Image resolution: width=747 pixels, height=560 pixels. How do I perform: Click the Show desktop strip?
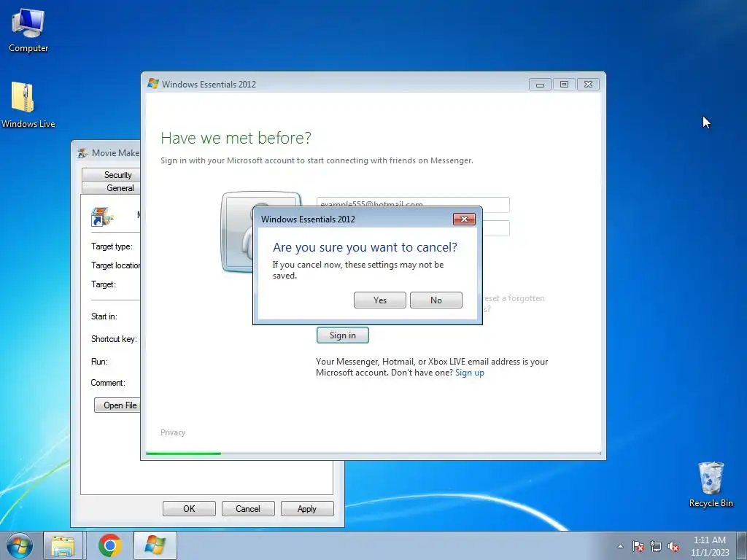point(742,545)
